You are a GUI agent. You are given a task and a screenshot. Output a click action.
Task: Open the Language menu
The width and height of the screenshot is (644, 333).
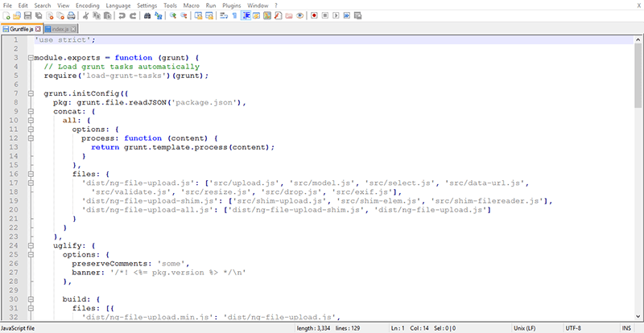(x=118, y=6)
